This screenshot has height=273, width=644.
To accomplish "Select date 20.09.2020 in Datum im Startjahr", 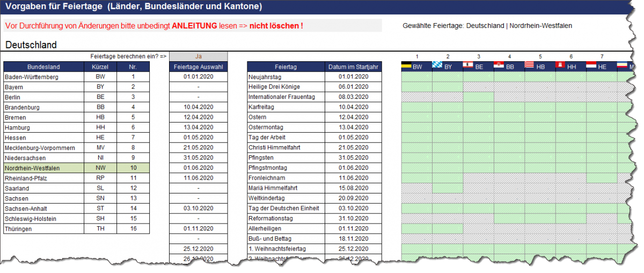I will tap(353, 199).
